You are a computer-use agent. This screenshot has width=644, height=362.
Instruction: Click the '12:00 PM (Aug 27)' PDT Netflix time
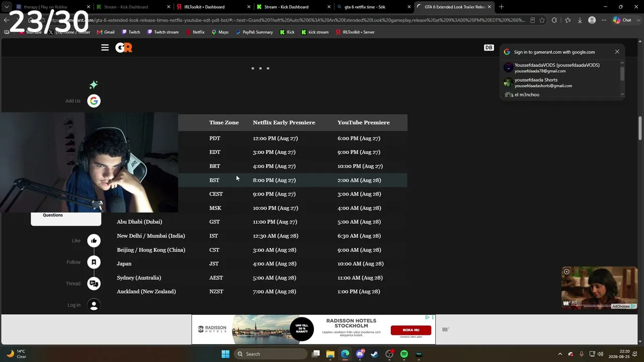[x=275, y=138]
